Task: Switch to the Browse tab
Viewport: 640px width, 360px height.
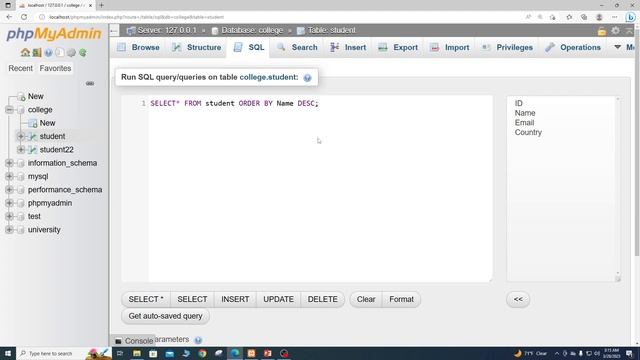Action: pyautogui.click(x=138, y=47)
